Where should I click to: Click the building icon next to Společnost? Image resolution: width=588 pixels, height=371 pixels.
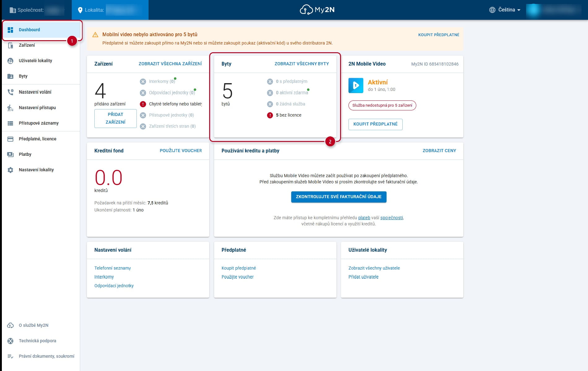pyautogui.click(x=12, y=10)
